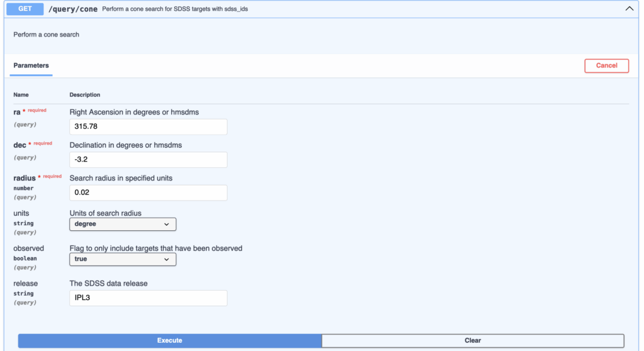Select the radius field with 0.02
Image resolution: width=644 pixels, height=351 pixels.
coord(148,192)
